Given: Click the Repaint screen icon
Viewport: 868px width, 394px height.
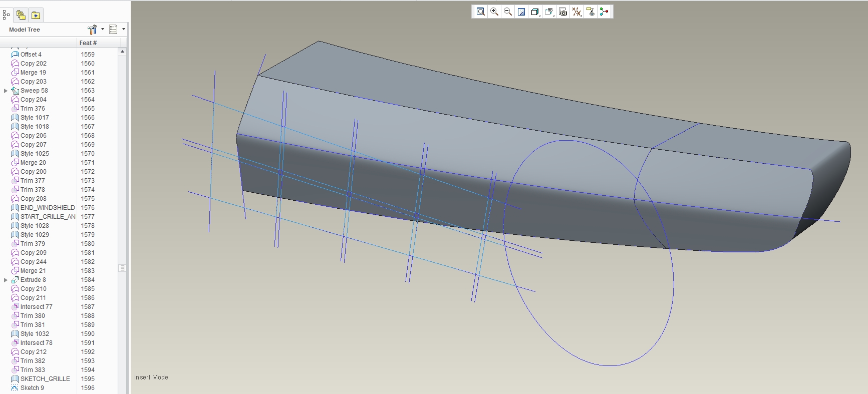Looking at the screenshot, I should (521, 12).
